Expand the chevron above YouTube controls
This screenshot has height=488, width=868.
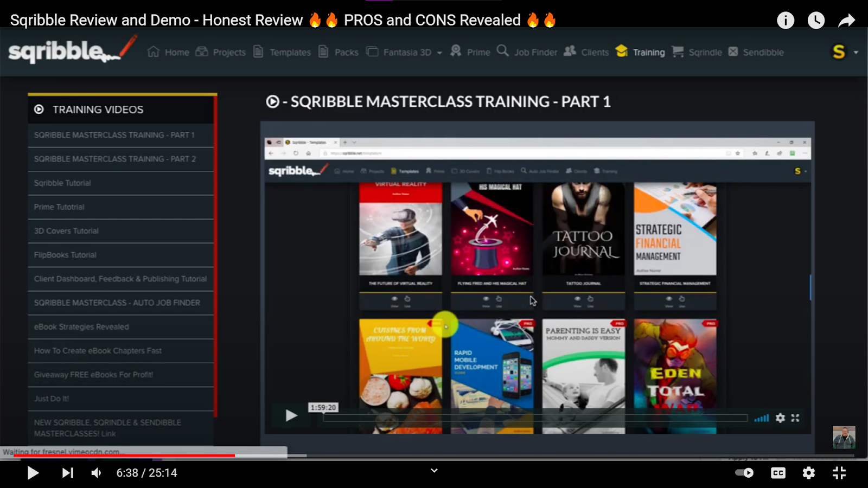click(x=434, y=471)
